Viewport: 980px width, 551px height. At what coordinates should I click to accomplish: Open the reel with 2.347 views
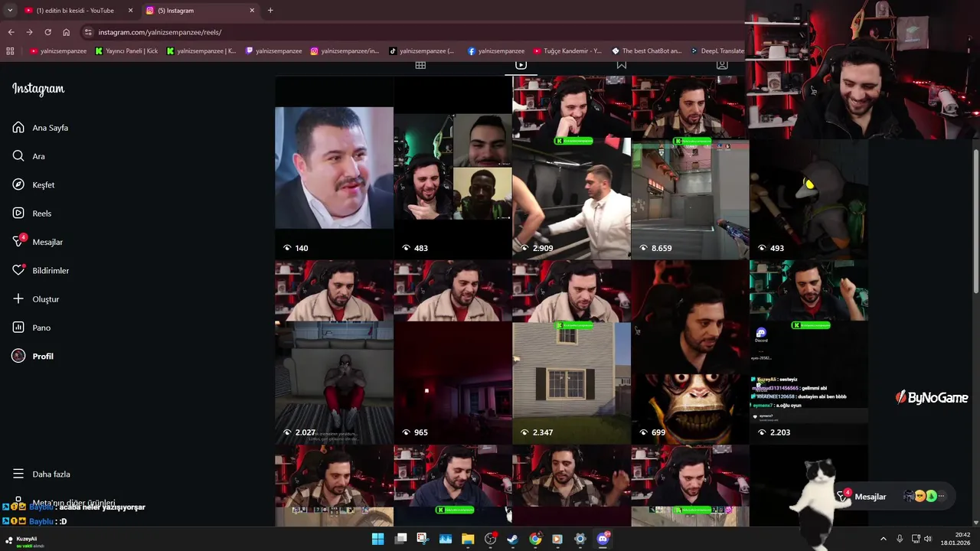[x=571, y=352]
